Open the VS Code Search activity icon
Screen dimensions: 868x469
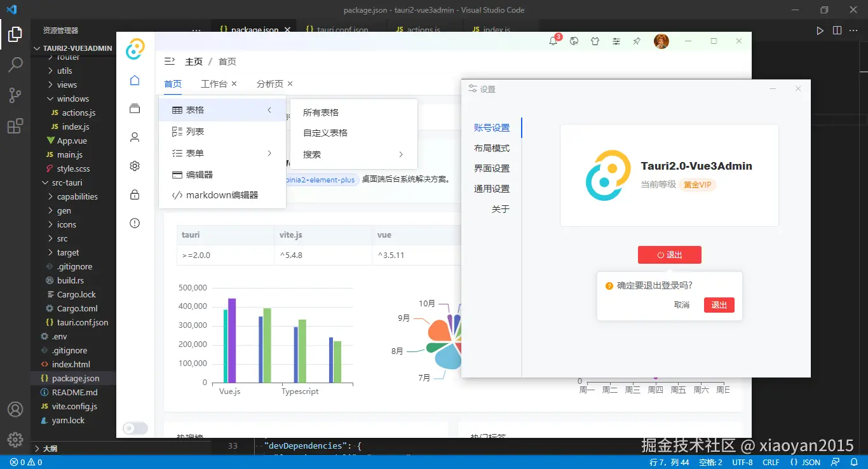[x=15, y=65]
